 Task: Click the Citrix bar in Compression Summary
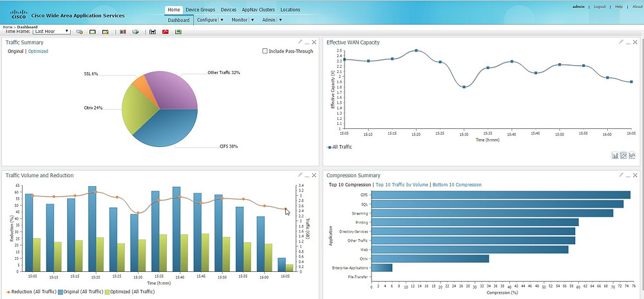pos(430,258)
